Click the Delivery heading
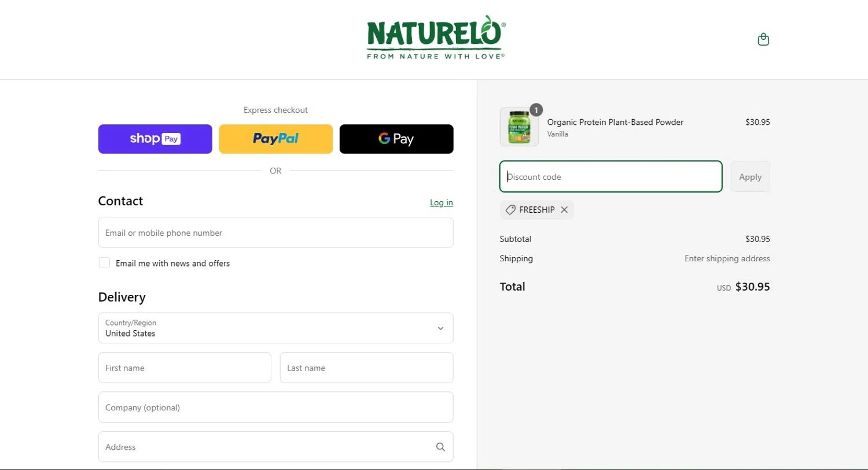868x470 pixels. coord(122,297)
